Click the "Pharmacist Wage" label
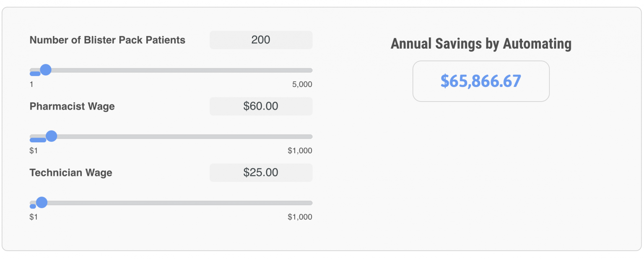This screenshot has height=259, width=644. (72, 107)
